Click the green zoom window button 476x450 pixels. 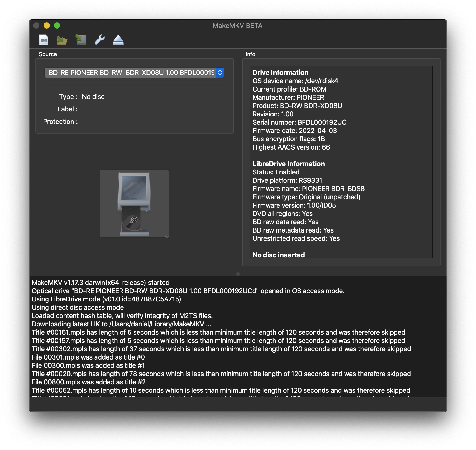point(57,25)
